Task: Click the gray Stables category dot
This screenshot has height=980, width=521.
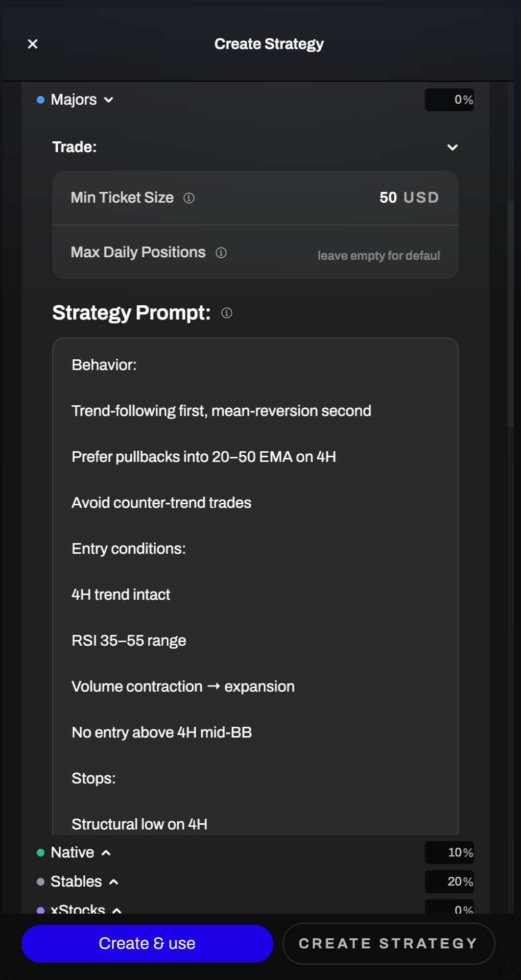Action: (x=41, y=881)
